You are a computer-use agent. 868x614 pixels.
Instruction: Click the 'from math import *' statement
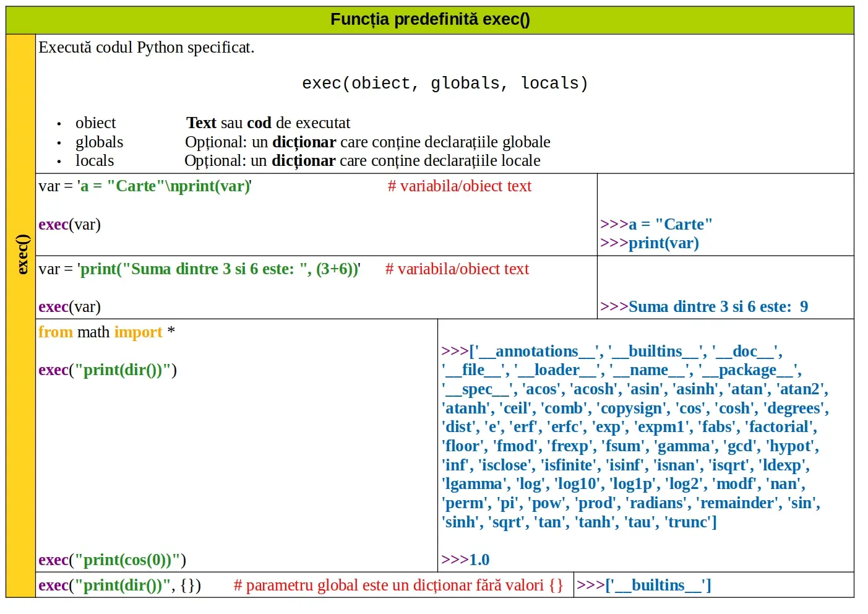pyautogui.click(x=106, y=332)
